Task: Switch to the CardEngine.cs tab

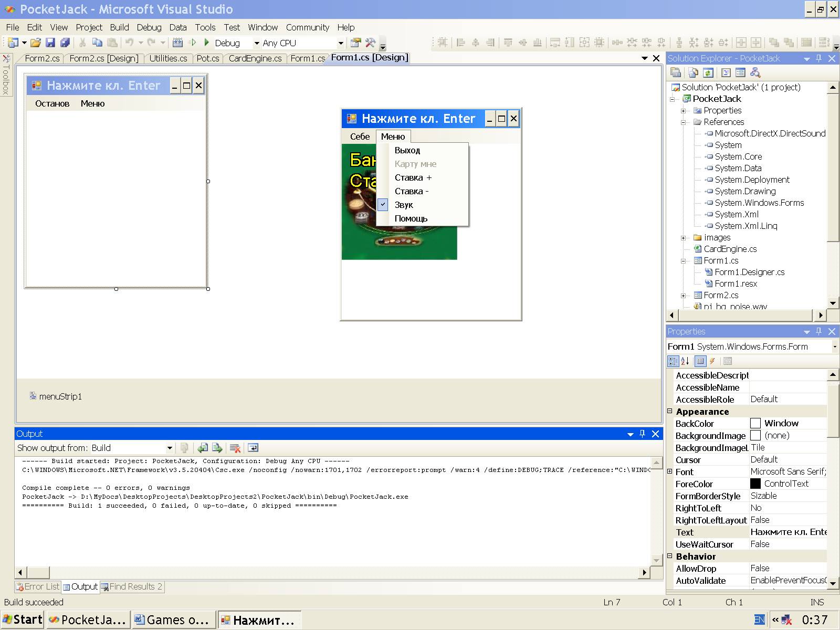Action: (x=255, y=58)
